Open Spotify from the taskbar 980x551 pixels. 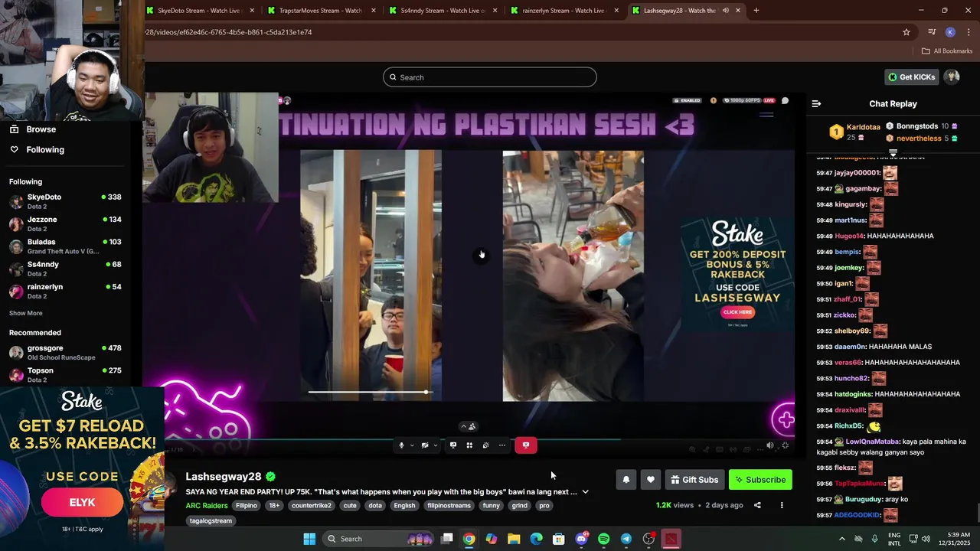pyautogui.click(x=603, y=539)
